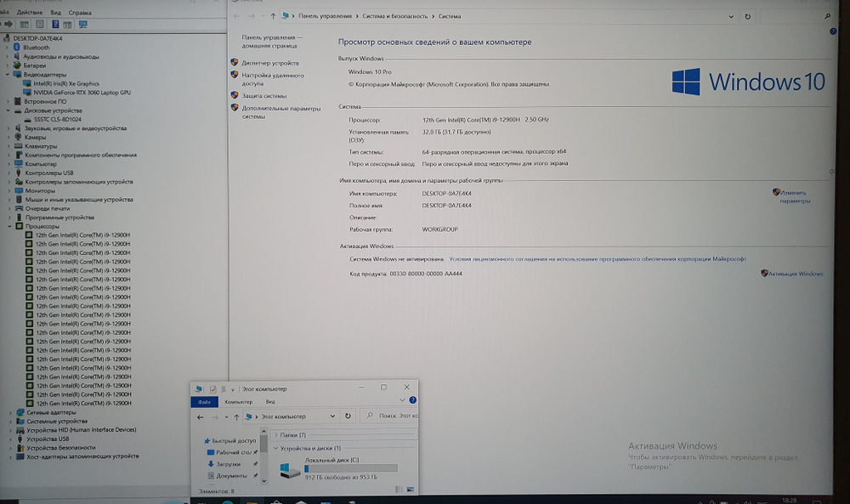Expand the Папки (7) group in File Explorer
This screenshot has height=504, width=850.
point(276,434)
